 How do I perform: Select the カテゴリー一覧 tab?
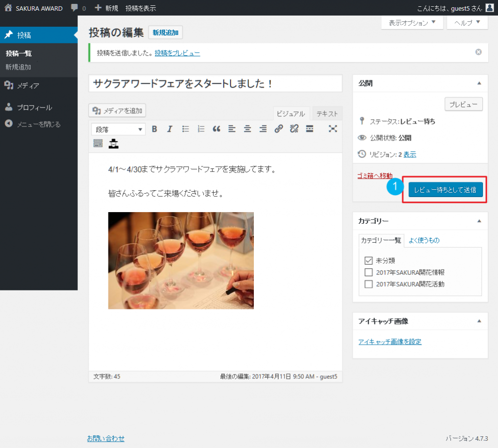[x=381, y=240]
